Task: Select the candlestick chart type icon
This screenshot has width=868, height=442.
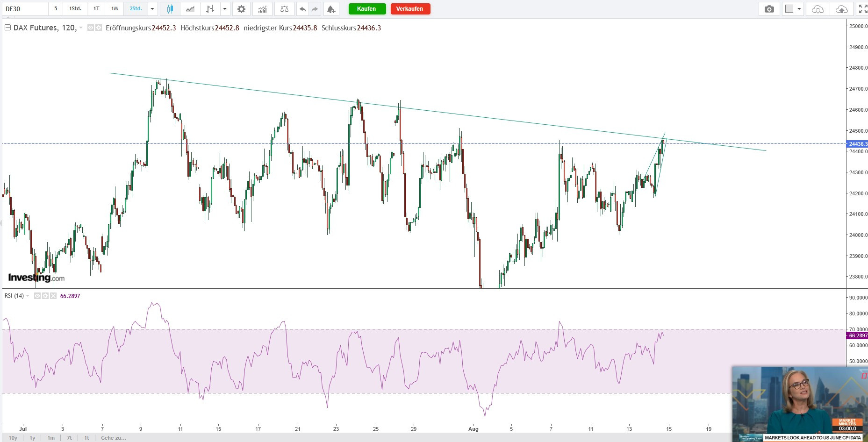Action: point(170,9)
